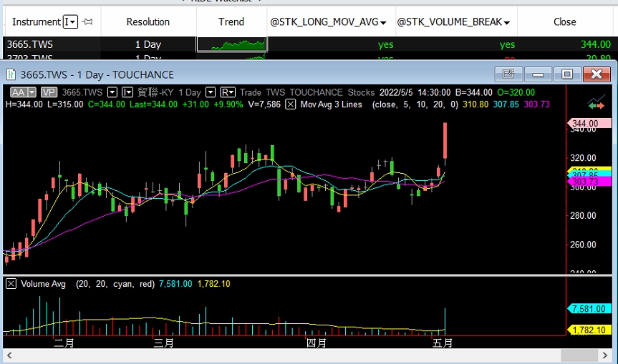Click the V=7,586 volume readout
This screenshot has width=618, height=364.
[x=264, y=104]
